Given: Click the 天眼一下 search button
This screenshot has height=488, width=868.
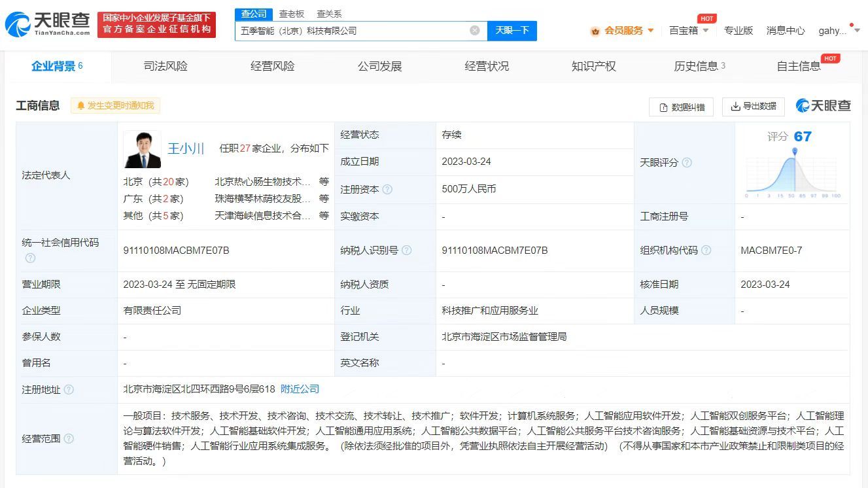Looking at the screenshot, I should (512, 31).
